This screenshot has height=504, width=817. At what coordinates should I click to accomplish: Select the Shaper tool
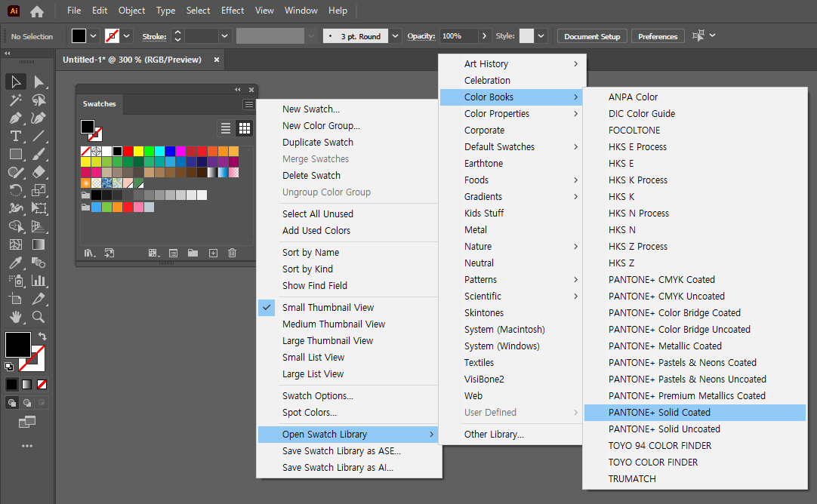[16, 172]
